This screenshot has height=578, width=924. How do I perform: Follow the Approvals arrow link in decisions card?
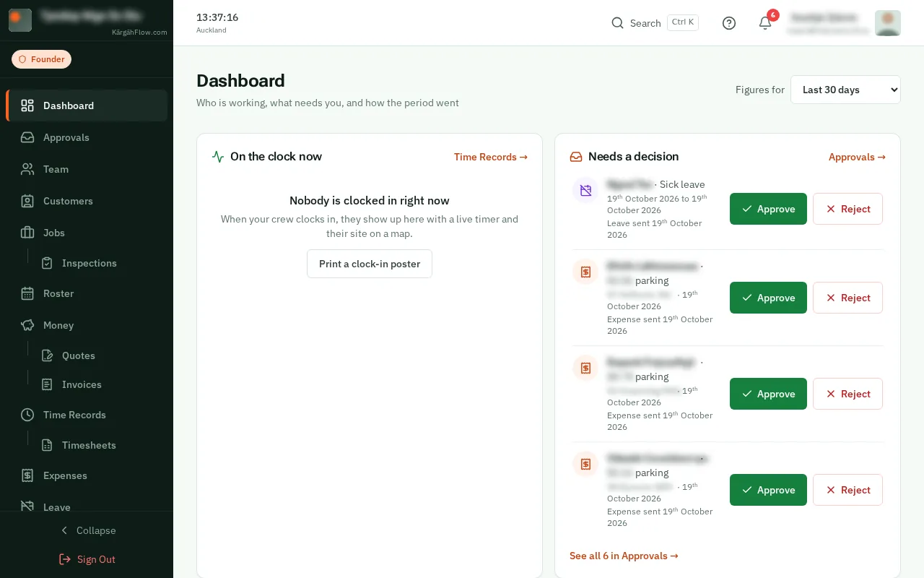[x=857, y=157]
